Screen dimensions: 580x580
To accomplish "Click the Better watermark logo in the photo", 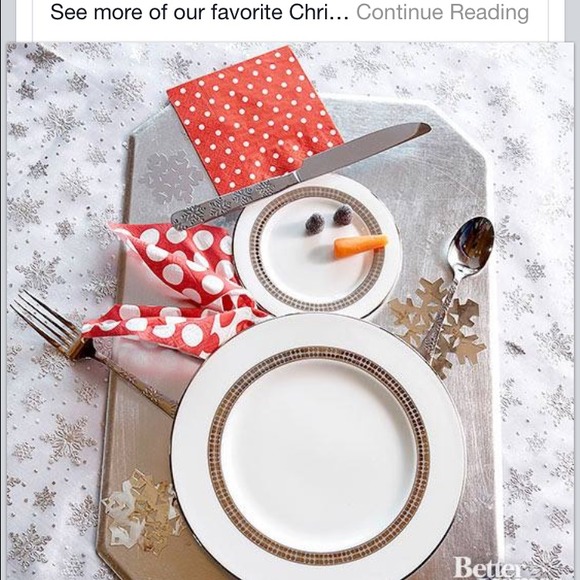I will (488, 568).
